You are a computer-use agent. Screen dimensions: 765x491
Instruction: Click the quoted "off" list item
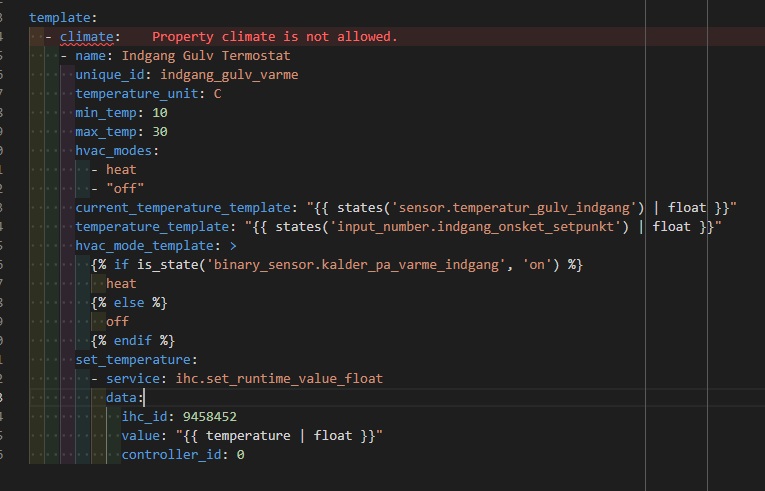[x=125, y=189]
